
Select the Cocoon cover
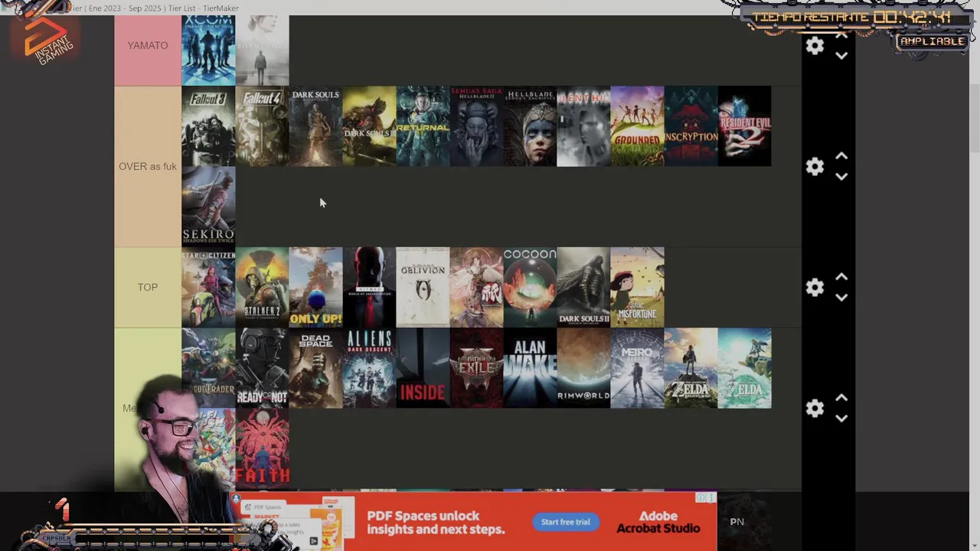click(x=530, y=288)
